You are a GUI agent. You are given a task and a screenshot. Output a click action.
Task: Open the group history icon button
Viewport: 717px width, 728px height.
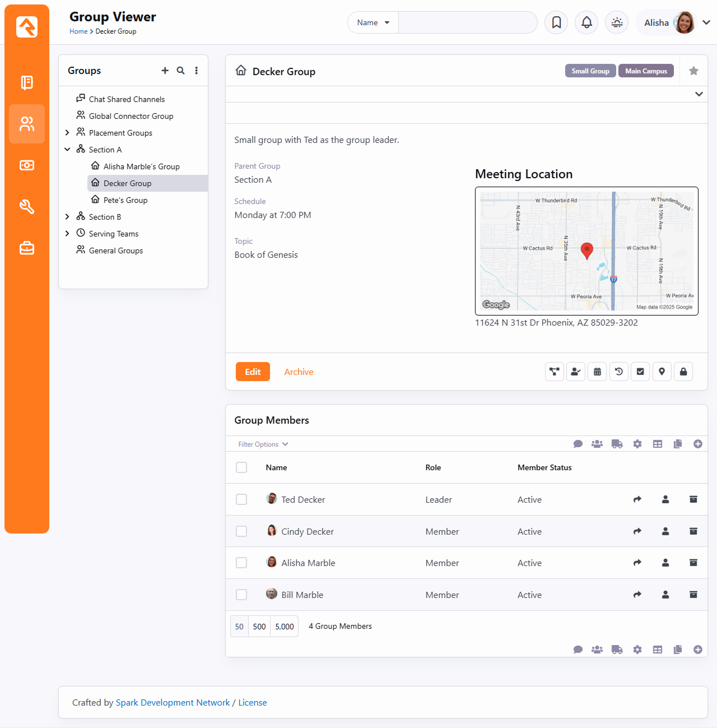click(x=619, y=372)
